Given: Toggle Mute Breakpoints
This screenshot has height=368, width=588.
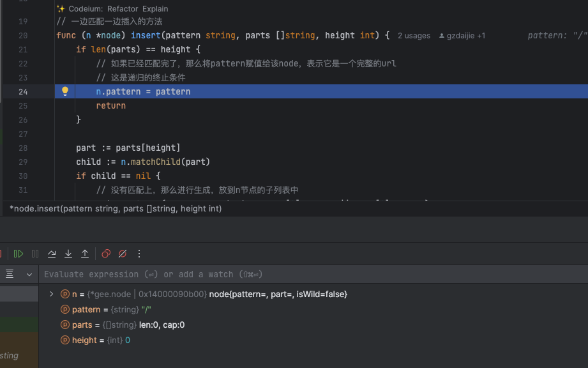Looking at the screenshot, I should point(123,254).
